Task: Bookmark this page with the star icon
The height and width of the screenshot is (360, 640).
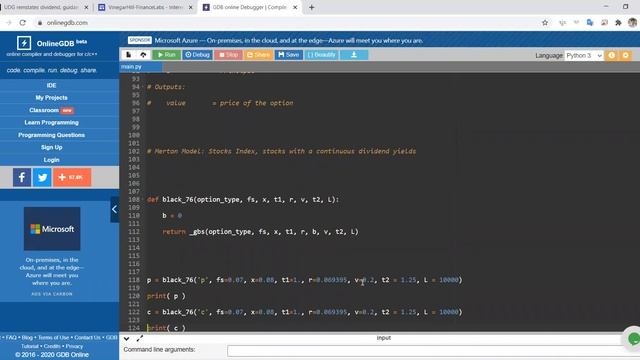Action: click(x=545, y=23)
